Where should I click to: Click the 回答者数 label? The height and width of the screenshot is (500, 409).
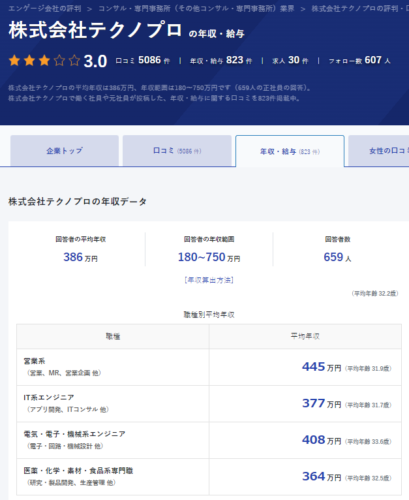tap(337, 239)
